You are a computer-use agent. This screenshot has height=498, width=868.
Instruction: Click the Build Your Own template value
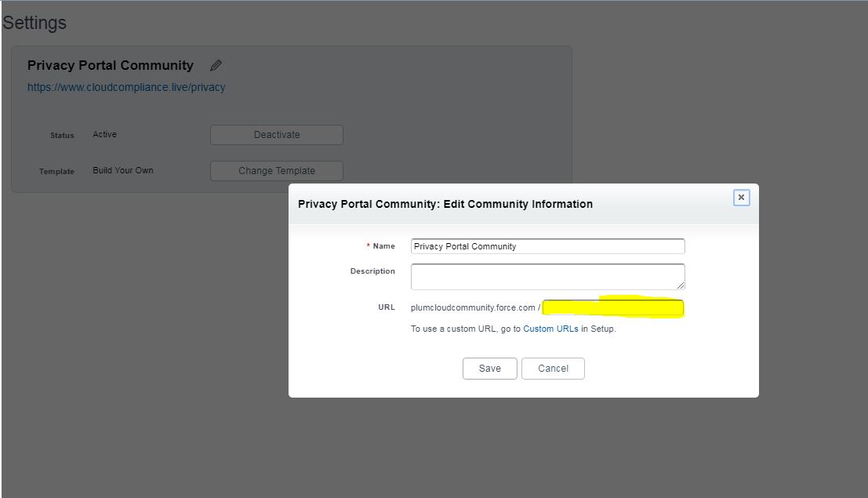click(x=123, y=171)
